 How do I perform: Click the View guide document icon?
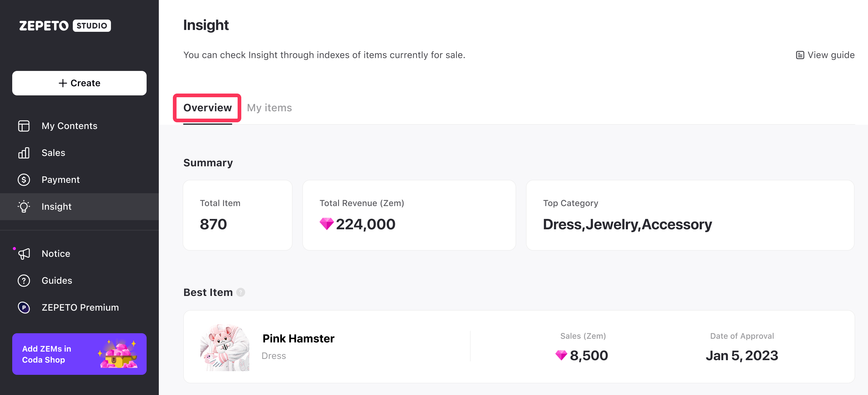(x=800, y=55)
